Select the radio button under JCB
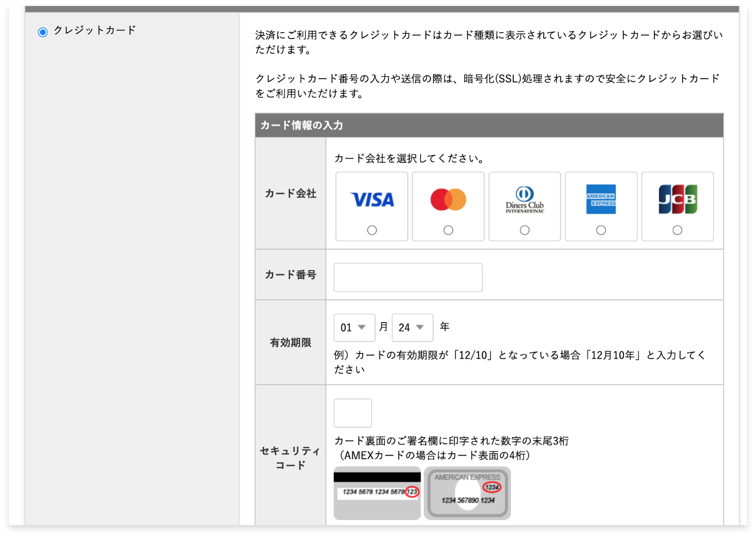The width and height of the screenshot is (756, 537). [x=678, y=230]
